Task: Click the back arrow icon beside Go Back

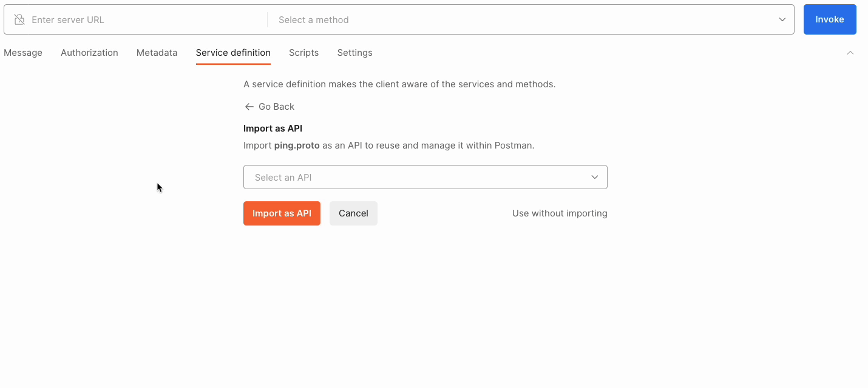Action: [x=249, y=106]
